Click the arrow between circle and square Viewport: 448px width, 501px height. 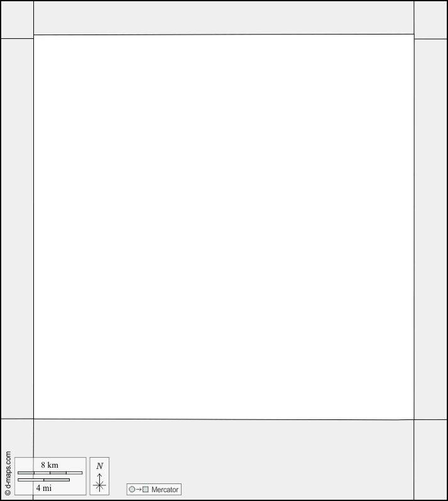coord(138,489)
